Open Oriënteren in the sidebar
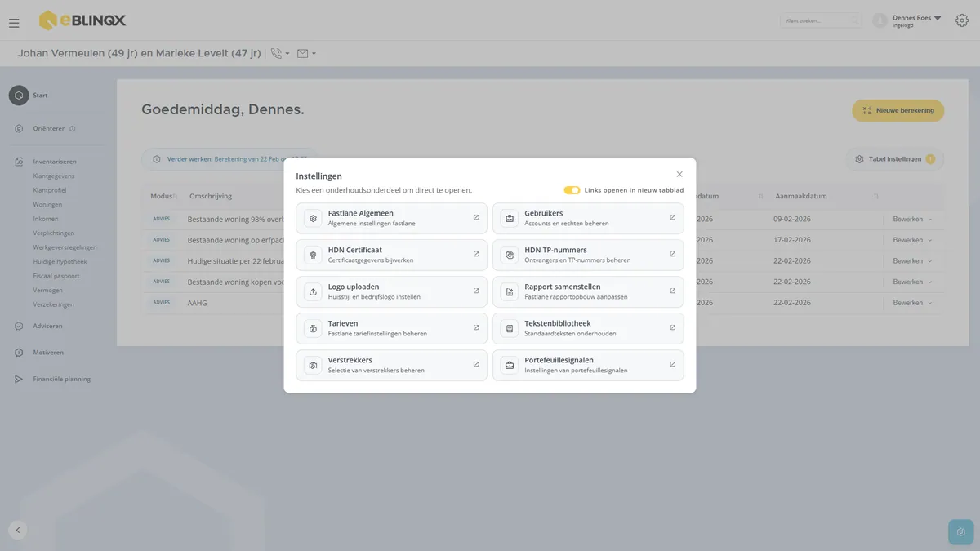 click(x=45, y=128)
